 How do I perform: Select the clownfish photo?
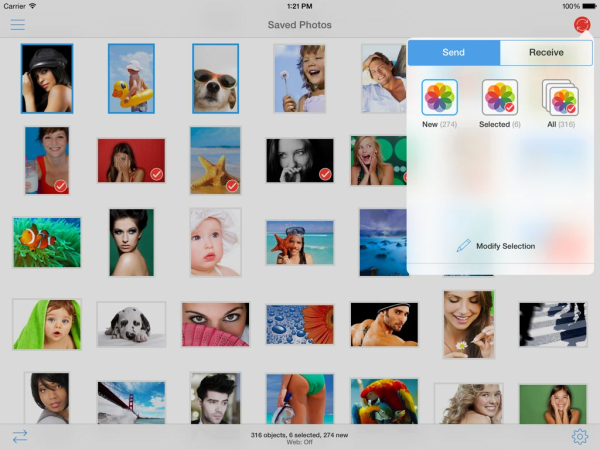click(47, 242)
